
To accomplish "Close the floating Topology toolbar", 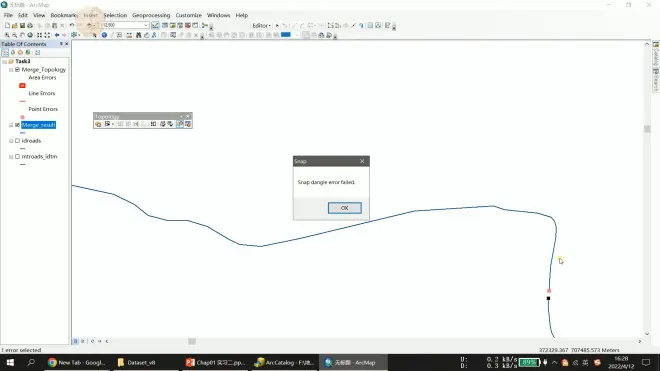I will (x=188, y=116).
